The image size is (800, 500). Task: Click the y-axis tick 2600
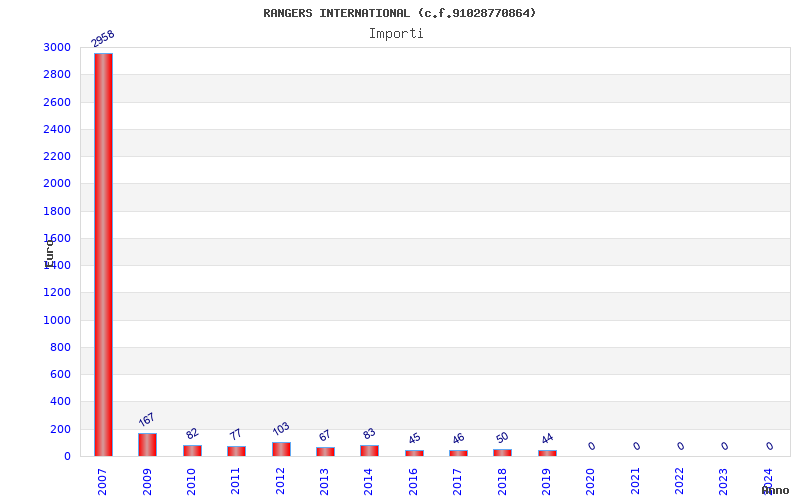click(57, 102)
